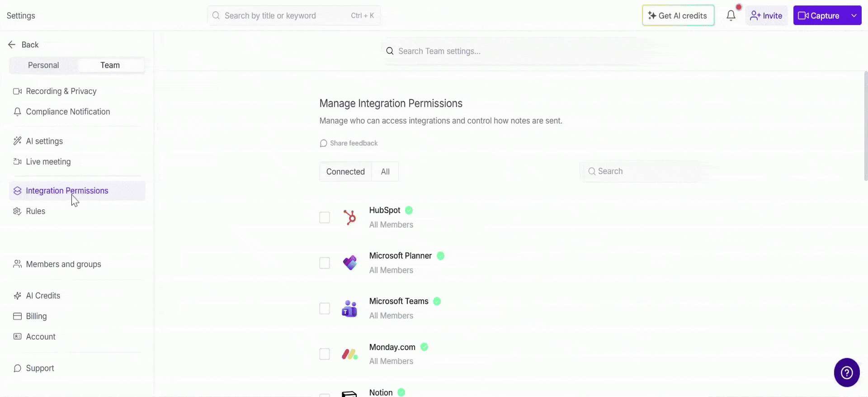Click the Invite button
868x397 pixels.
[x=766, y=15]
